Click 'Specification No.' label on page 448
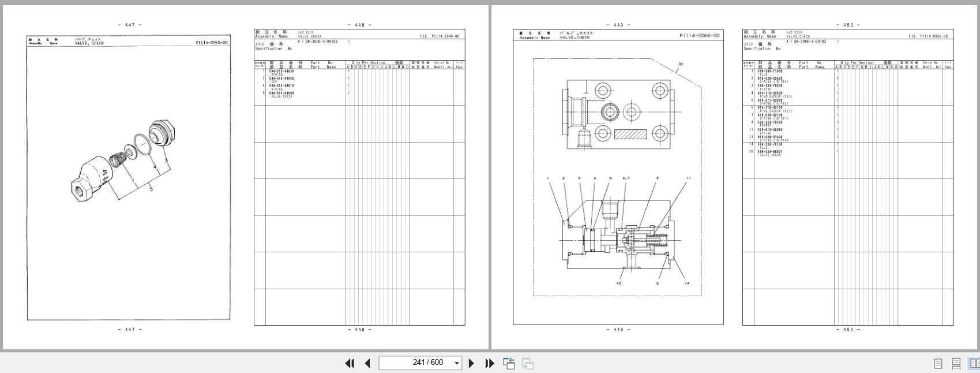 (x=274, y=49)
